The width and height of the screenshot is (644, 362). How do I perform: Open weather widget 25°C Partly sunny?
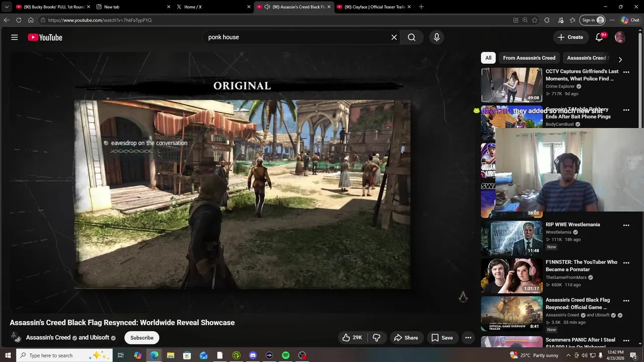pos(534,355)
